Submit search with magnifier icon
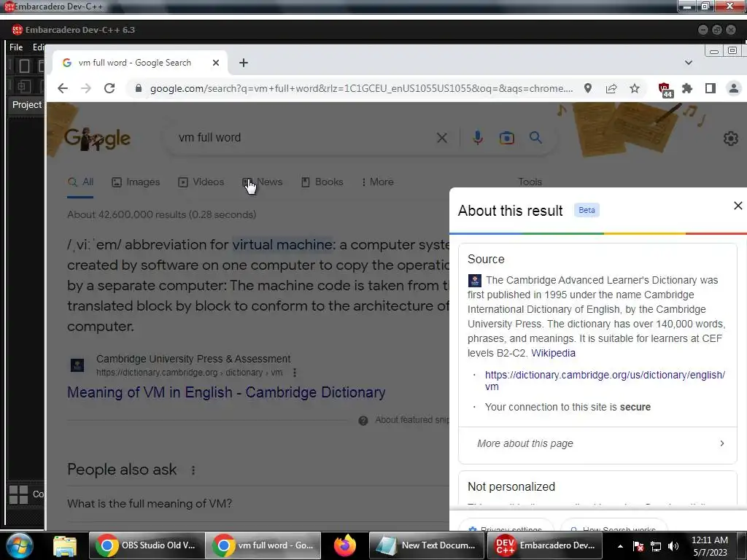The height and width of the screenshot is (560, 747). (536, 138)
